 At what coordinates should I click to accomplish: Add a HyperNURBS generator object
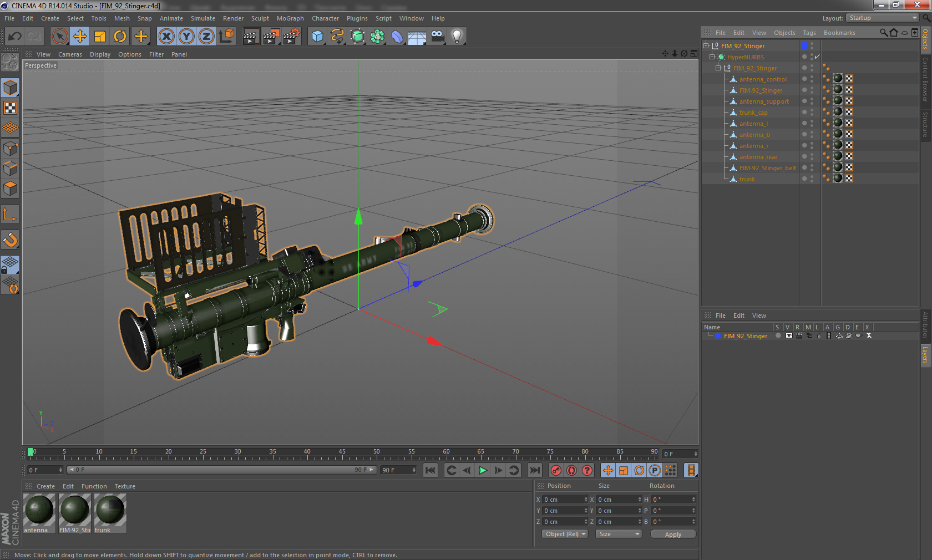pyautogui.click(x=357, y=37)
